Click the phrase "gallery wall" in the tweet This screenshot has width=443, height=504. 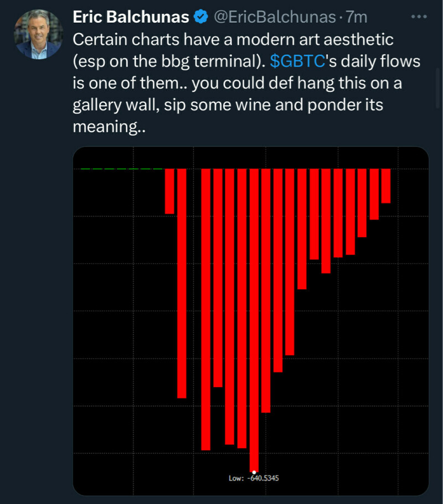[x=115, y=105]
